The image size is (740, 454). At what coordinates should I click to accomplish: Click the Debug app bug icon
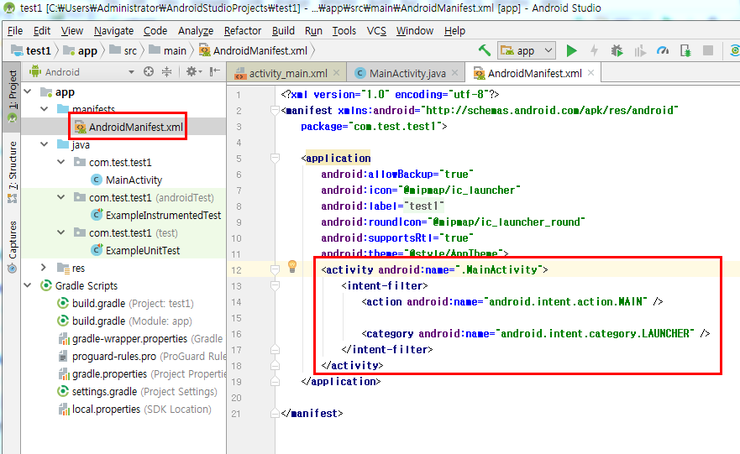pos(617,50)
